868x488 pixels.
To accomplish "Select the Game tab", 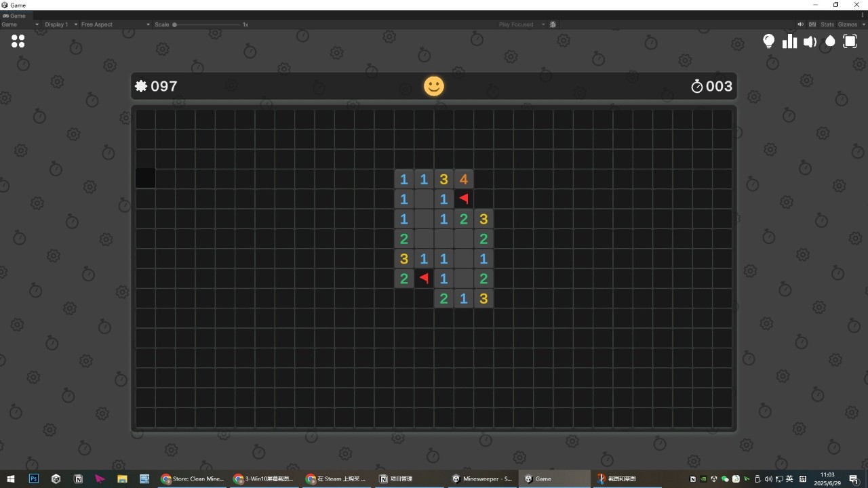I will coord(14,16).
